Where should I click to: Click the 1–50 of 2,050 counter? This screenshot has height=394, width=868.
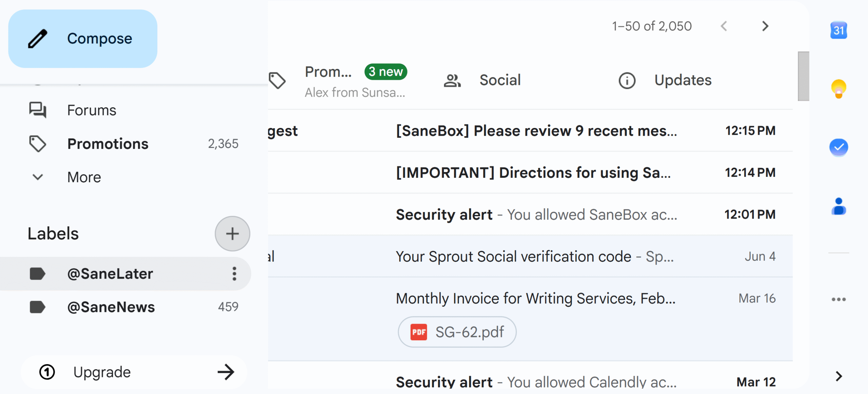(x=652, y=26)
